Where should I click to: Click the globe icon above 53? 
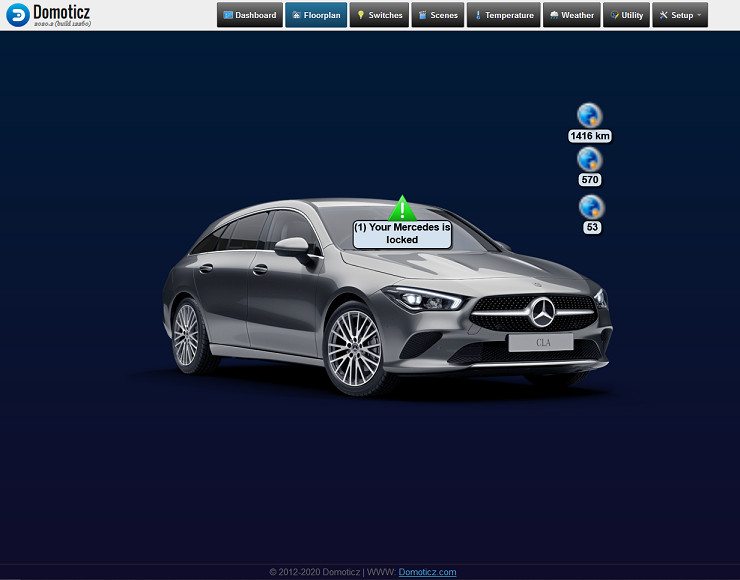591,207
